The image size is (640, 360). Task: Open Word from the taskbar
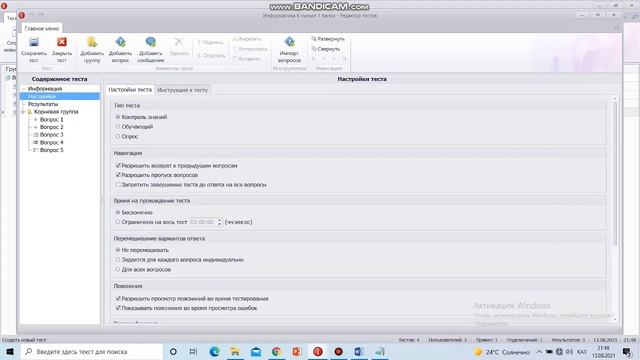(x=359, y=351)
